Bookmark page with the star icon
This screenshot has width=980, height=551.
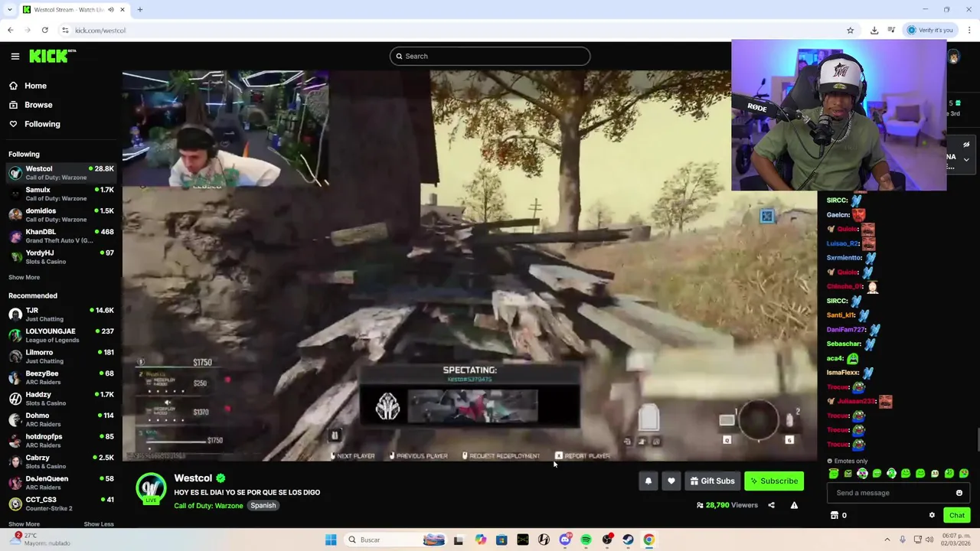click(x=851, y=30)
